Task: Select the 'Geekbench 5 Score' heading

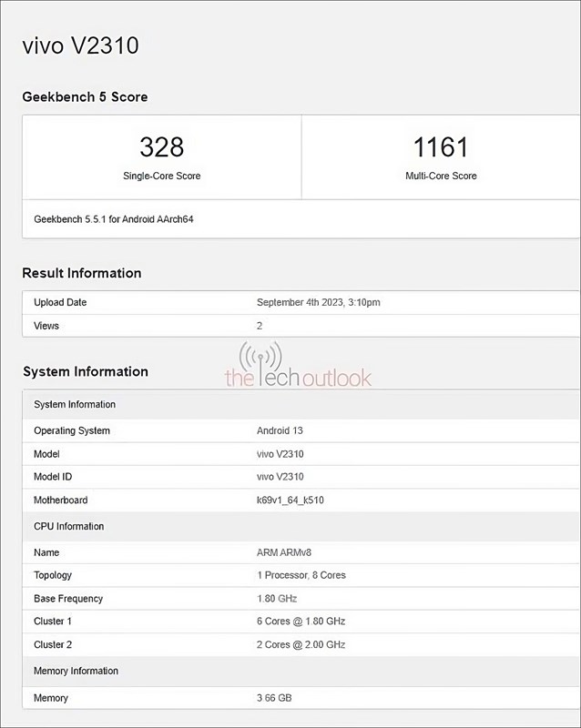Action: tap(85, 96)
